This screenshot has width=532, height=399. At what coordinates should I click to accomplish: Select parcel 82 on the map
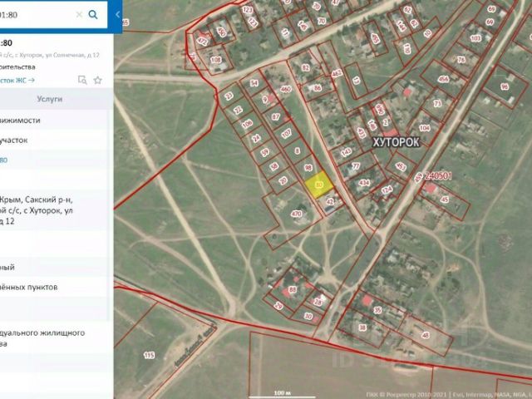coord(306,67)
